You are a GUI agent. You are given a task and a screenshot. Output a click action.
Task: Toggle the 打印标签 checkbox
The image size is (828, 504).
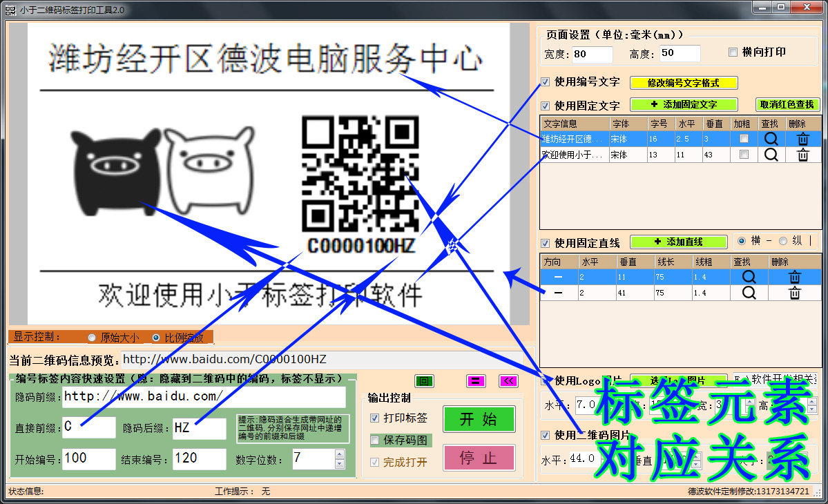tap(374, 418)
